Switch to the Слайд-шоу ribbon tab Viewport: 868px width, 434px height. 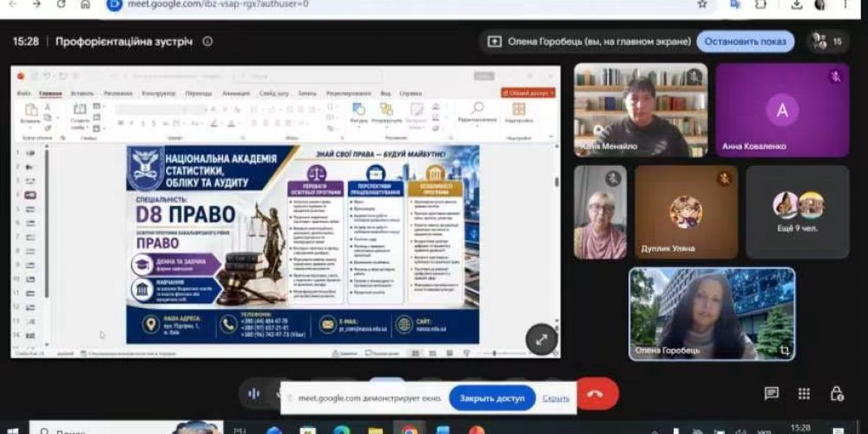tap(274, 93)
